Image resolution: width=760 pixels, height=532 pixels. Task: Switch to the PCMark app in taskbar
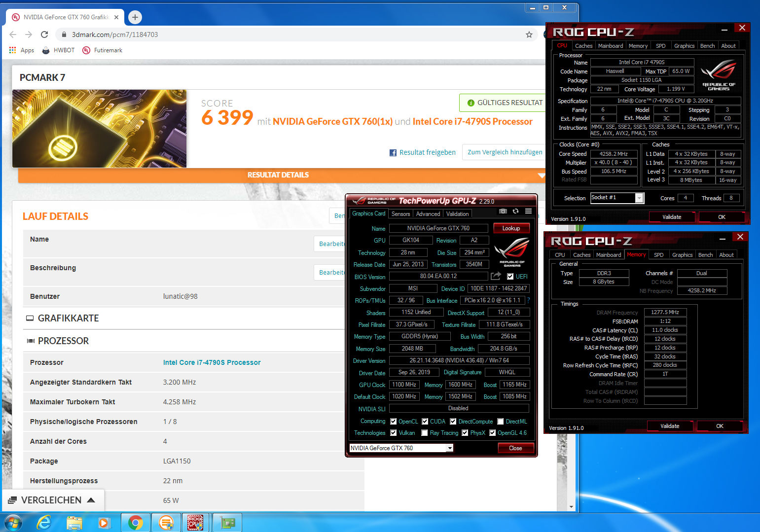(x=166, y=523)
